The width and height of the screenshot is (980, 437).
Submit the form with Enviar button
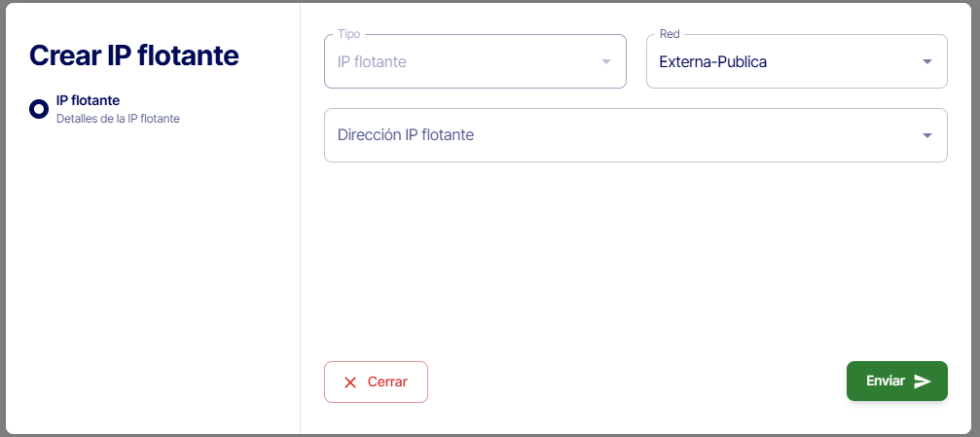tap(896, 382)
